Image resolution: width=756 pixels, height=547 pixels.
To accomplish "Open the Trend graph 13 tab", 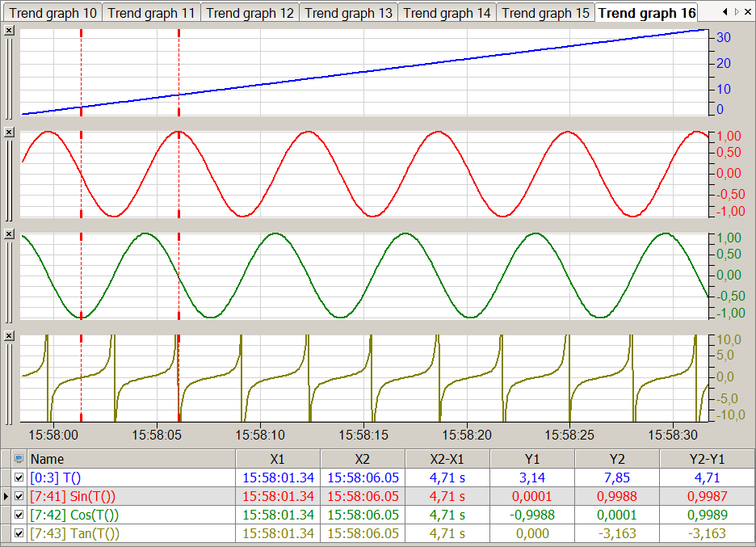I will [x=348, y=13].
